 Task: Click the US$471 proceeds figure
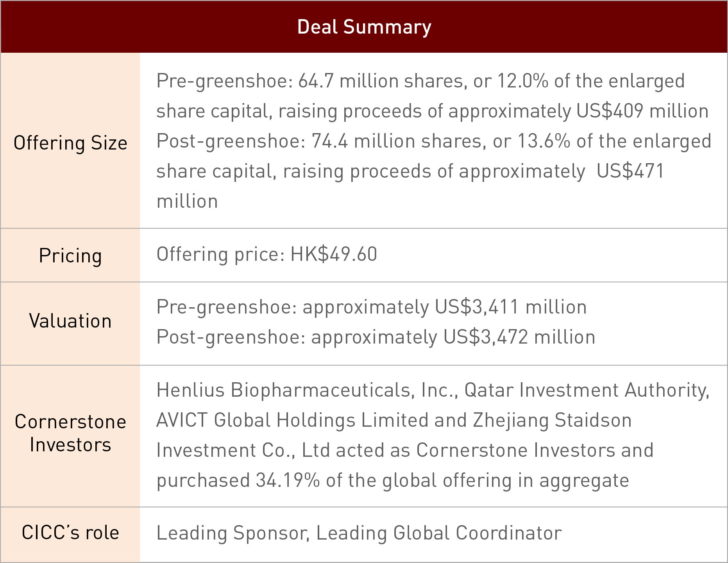630,171
